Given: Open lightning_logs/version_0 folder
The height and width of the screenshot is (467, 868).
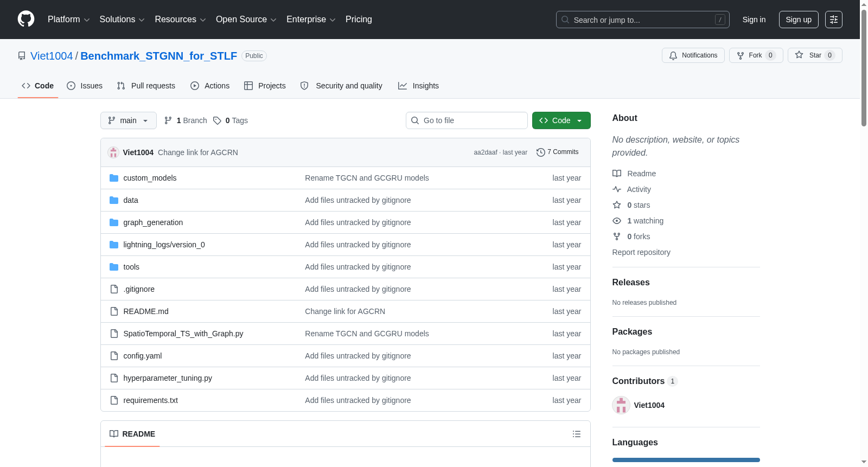Looking at the screenshot, I should (x=164, y=245).
